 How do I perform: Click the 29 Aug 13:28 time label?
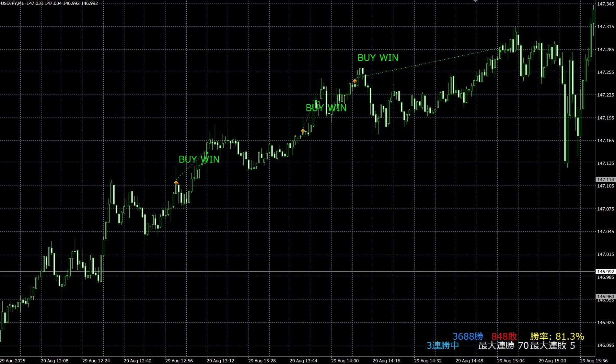tap(262, 361)
